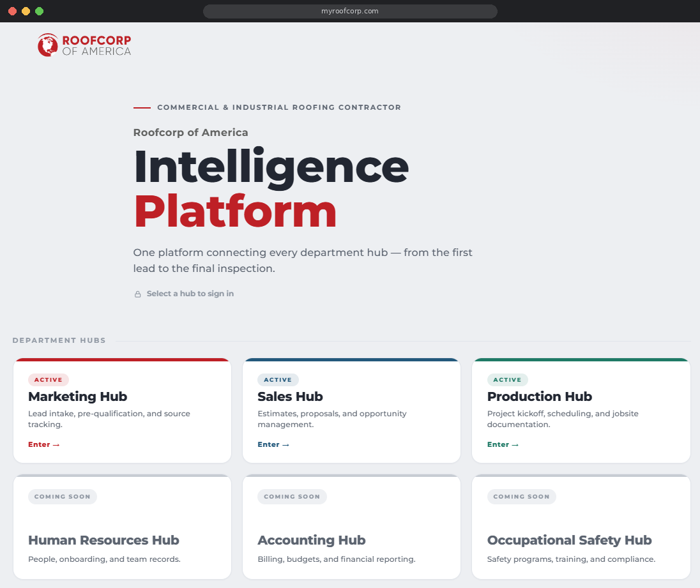Maximize the window with green button
The image size is (700, 588).
tap(40, 11)
